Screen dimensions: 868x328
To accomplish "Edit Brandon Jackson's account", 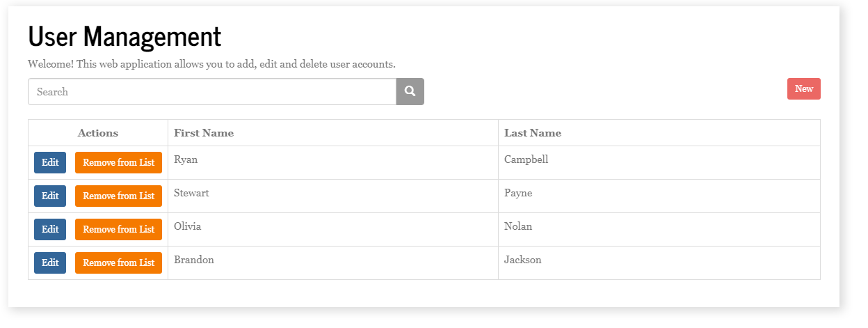I will [50, 263].
